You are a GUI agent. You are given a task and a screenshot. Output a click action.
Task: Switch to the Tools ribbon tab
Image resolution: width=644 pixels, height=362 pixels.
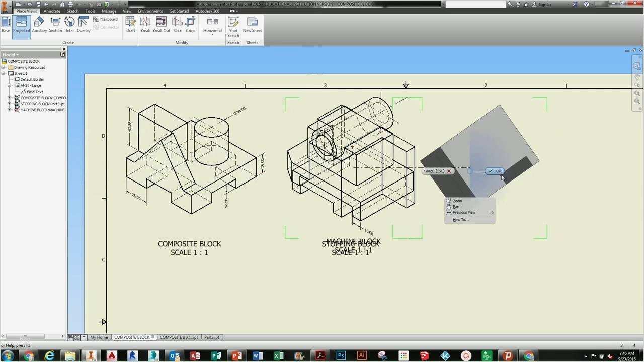click(x=90, y=11)
